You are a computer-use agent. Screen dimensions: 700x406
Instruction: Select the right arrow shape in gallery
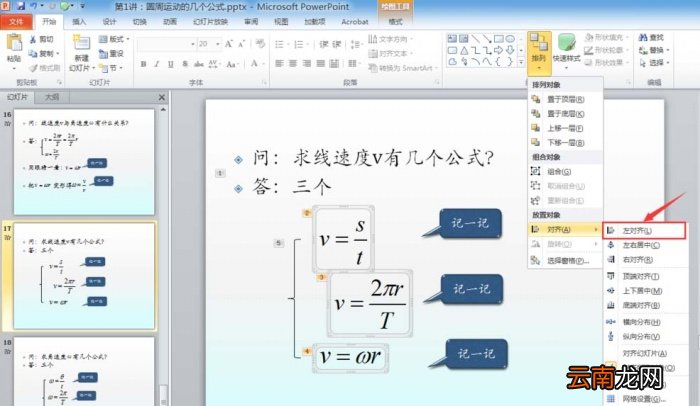(x=498, y=50)
